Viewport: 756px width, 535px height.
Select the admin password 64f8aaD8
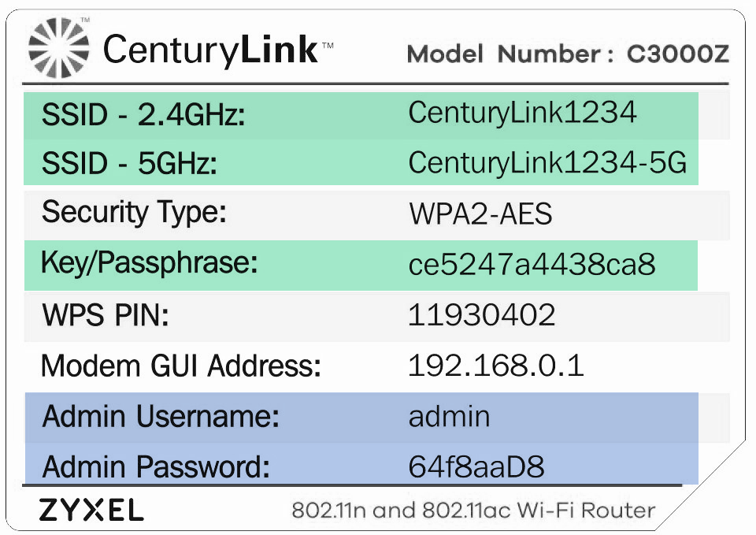pos(476,466)
